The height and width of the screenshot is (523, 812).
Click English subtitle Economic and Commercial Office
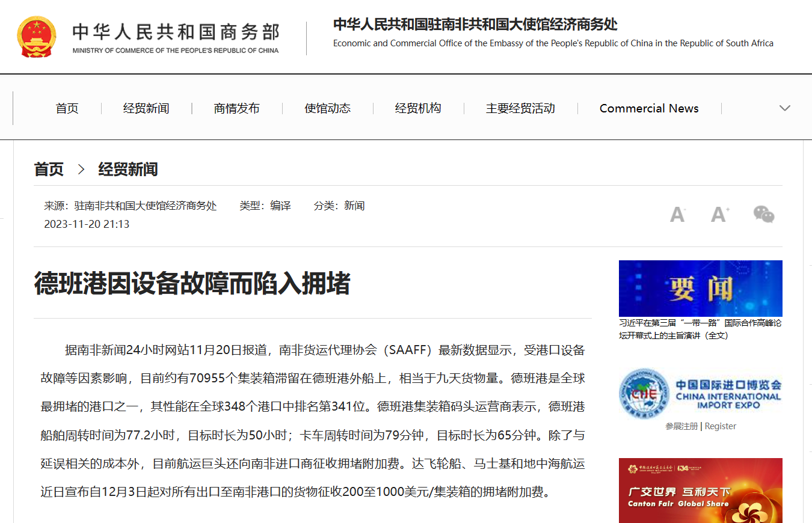click(553, 43)
